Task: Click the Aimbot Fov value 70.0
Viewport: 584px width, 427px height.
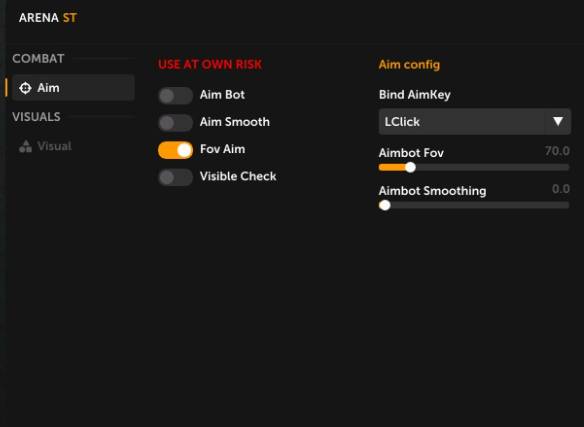Action: tap(557, 151)
